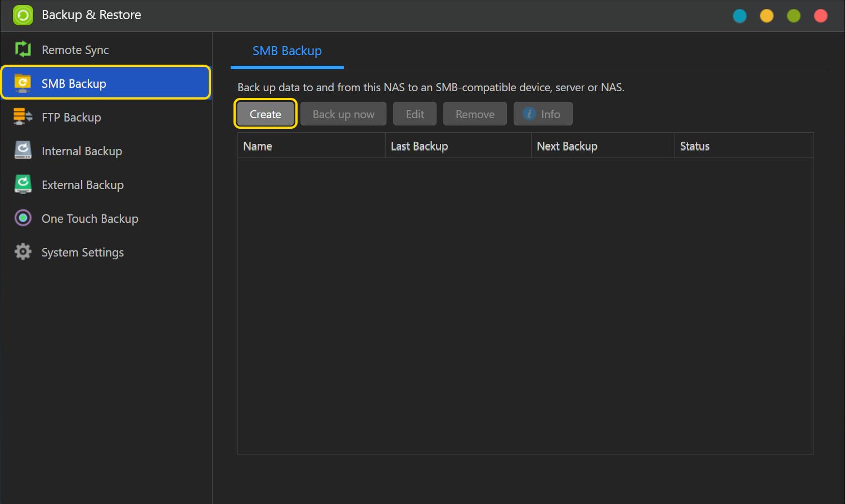Click the Remote Sync green arrows icon

[x=23, y=49]
